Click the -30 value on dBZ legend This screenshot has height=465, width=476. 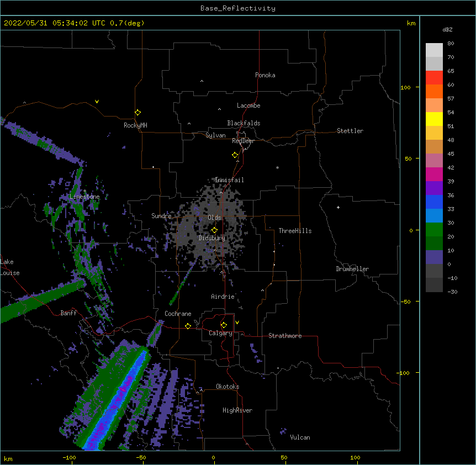point(452,292)
